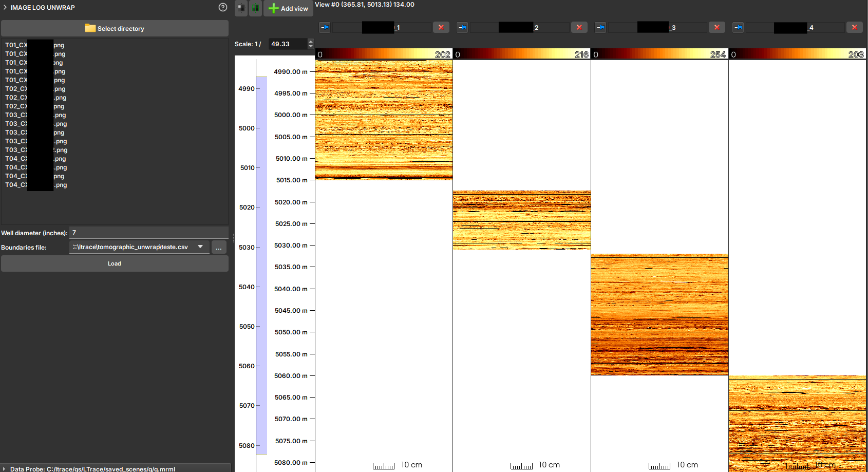Viewport: 868px width, 472px height.
Task: Remove the first image track with its red X
Action: click(x=441, y=27)
